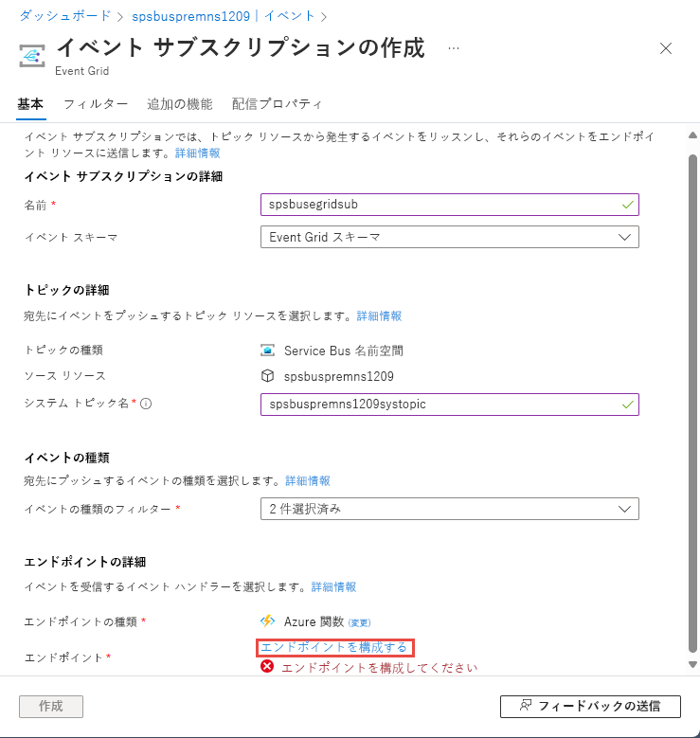Open 詳細情報 link under トピックの詳細
Image resolution: width=700 pixels, height=738 pixels.
point(380,315)
